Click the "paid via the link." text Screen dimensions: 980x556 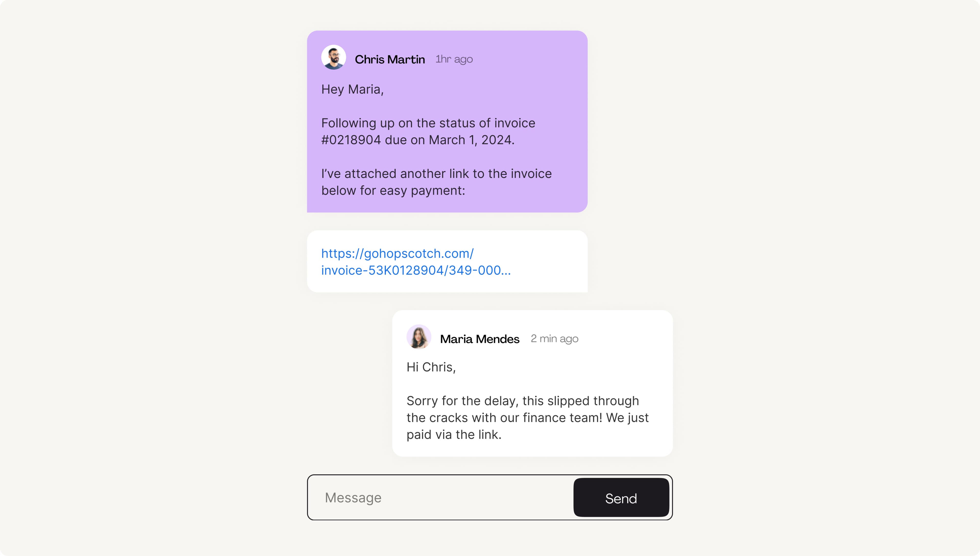coord(454,435)
